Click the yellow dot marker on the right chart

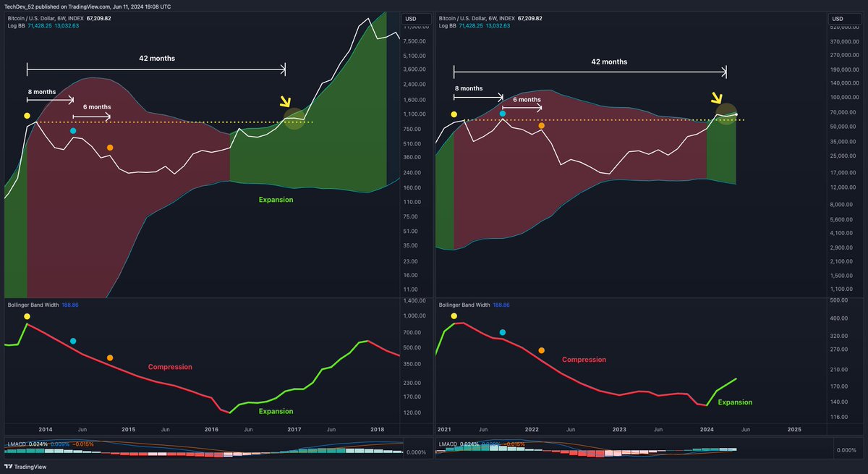(454, 114)
